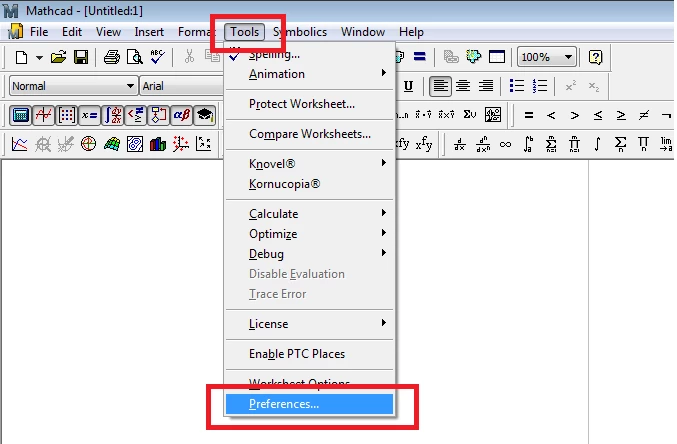Image resolution: width=677 pixels, height=444 pixels.
Task: Open the Help menu
Action: pyautogui.click(x=411, y=32)
